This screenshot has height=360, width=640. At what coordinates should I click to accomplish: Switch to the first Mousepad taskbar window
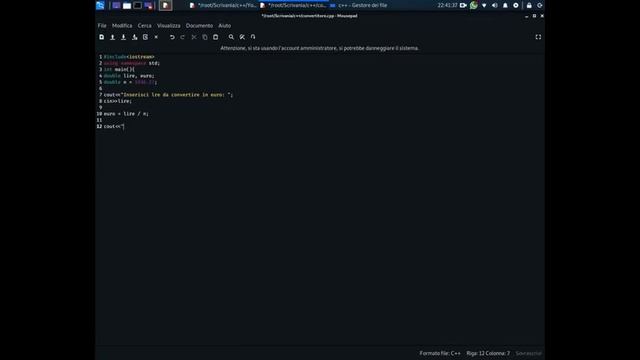tap(223, 5)
